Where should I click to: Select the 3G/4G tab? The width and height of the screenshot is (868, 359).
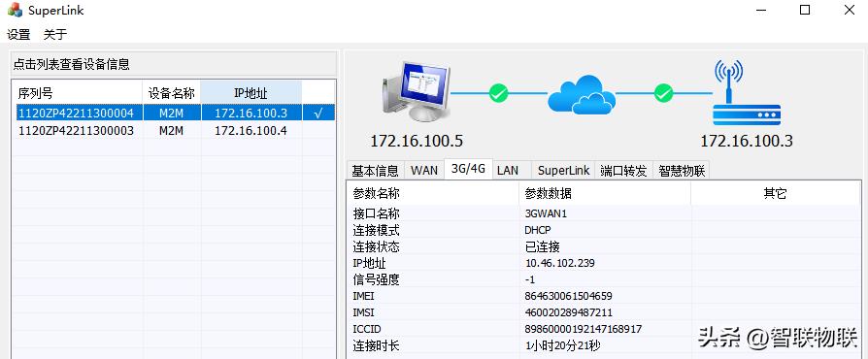468,169
